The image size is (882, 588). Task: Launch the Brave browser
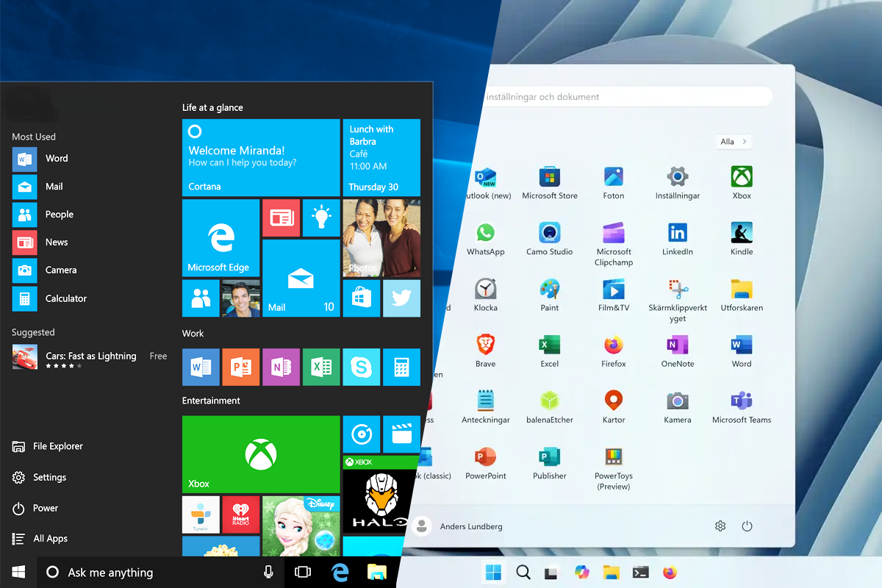(485, 345)
